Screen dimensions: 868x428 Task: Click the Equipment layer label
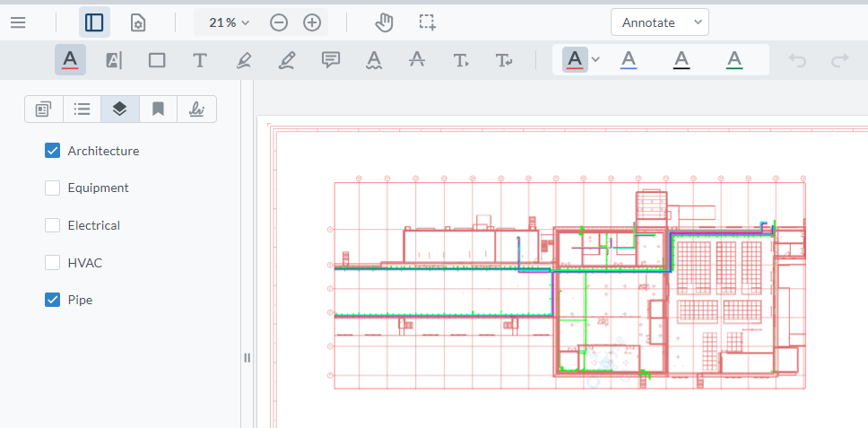click(98, 188)
